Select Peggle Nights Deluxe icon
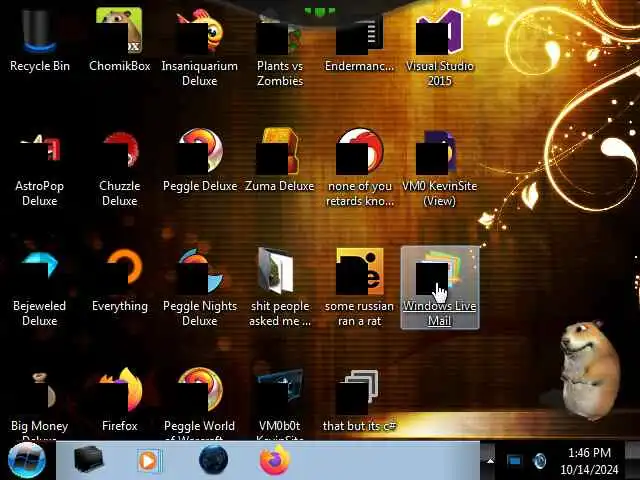The width and height of the screenshot is (640, 480). [x=200, y=288]
